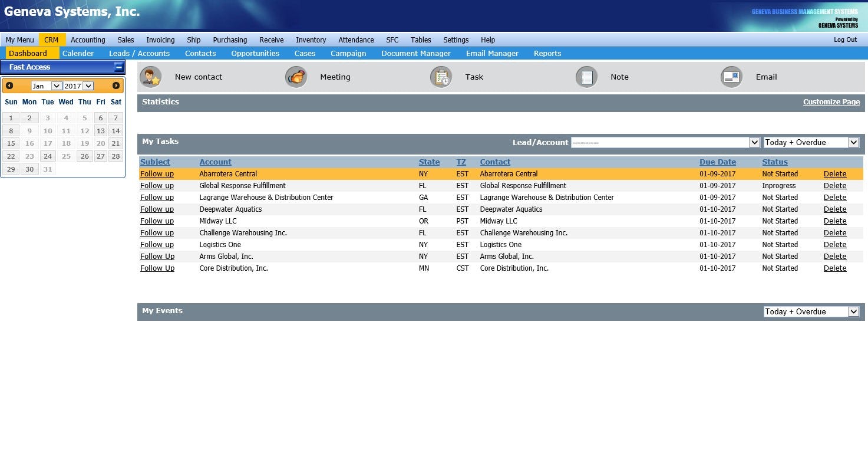The image size is (868, 473).
Task: Click the New contact icon
Action: click(x=150, y=77)
